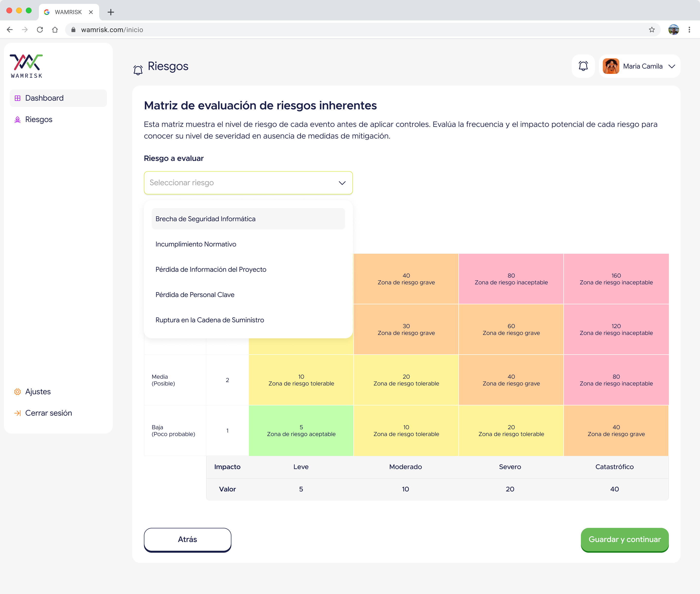Reload the page
The height and width of the screenshot is (594, 700).
coord(40,30)
